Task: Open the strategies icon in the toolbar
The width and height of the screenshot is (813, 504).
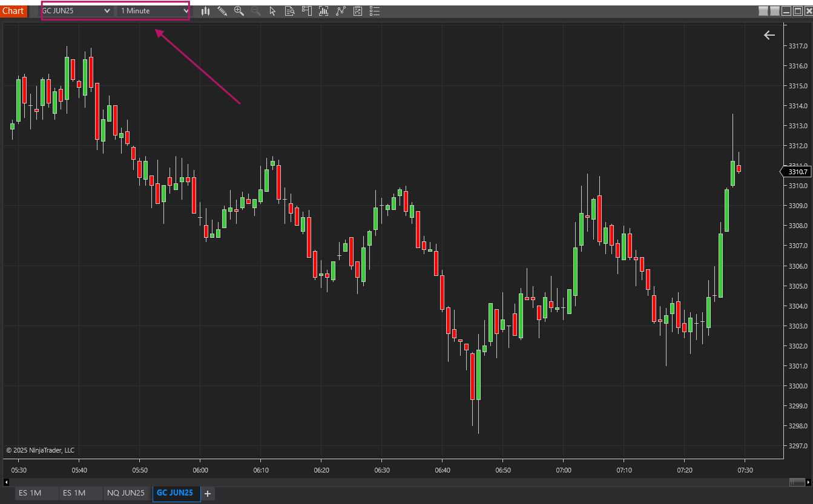Action: tap(340, 11)
